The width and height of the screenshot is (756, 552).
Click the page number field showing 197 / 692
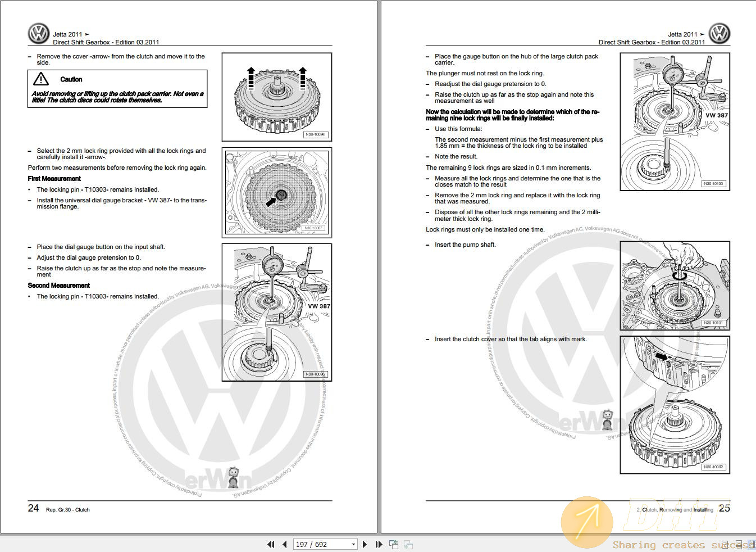click(321, 544)
